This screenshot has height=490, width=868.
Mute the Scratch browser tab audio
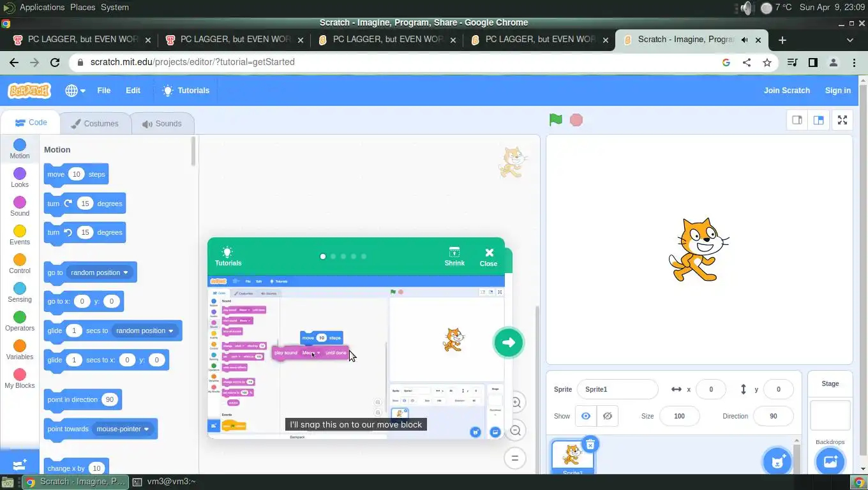[744, 40]
